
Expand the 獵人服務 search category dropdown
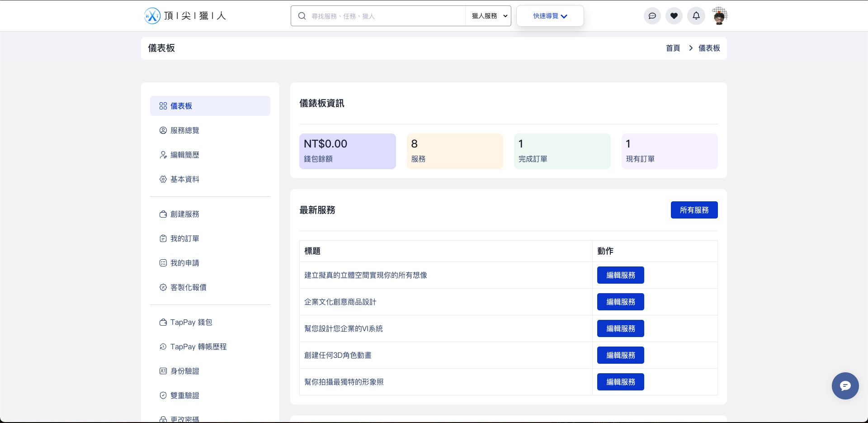pyautogui.click(x=489, y=16)
